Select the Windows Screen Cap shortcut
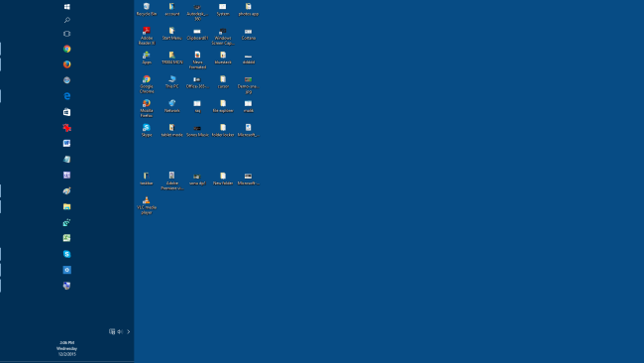The width and height of the screenshot is (644, 363). tap(223, 36)
